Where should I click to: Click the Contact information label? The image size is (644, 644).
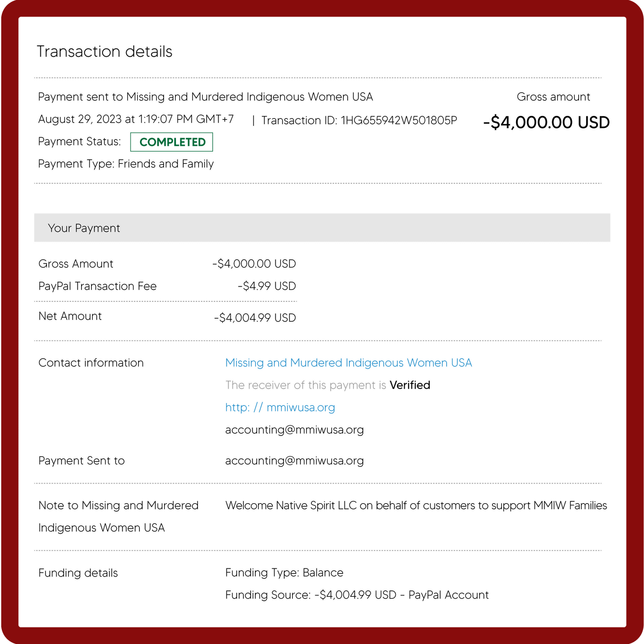(x=91, y=363)
